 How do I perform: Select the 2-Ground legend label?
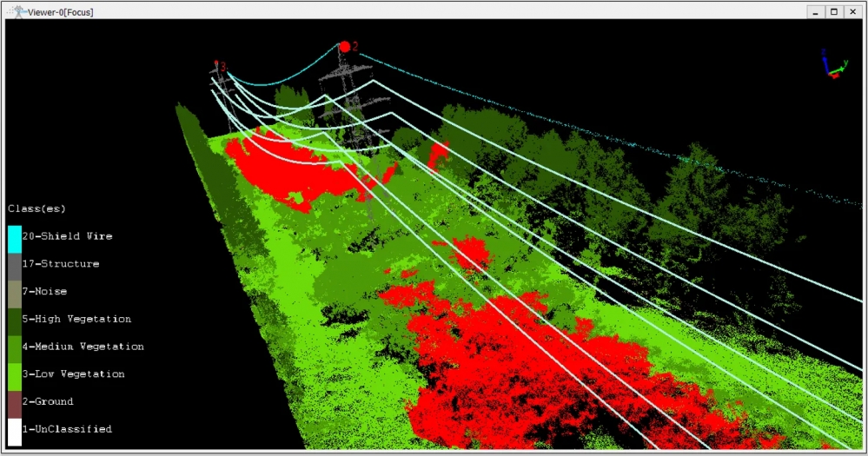(x=48, y=401)
